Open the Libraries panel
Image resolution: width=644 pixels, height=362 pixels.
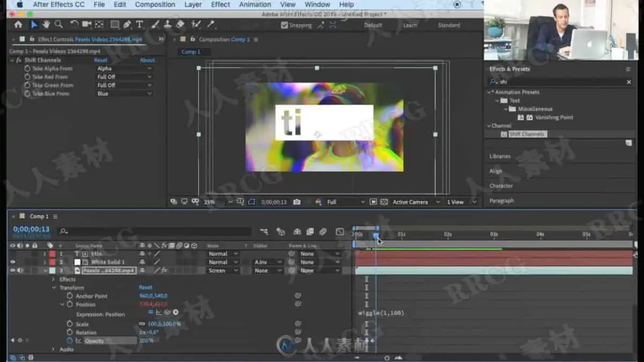click(500, 156)
